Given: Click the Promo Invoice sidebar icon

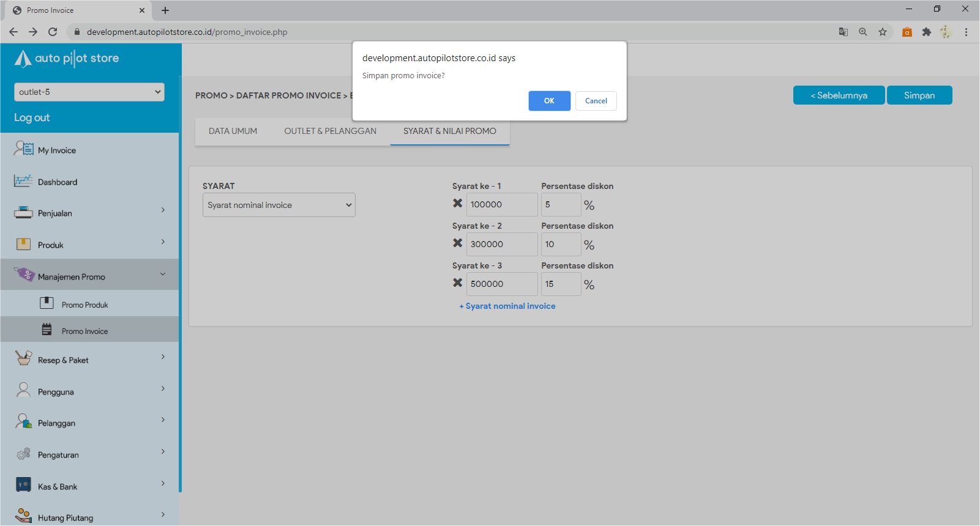Looking at the screenshot, I should [x=47, y=330].
